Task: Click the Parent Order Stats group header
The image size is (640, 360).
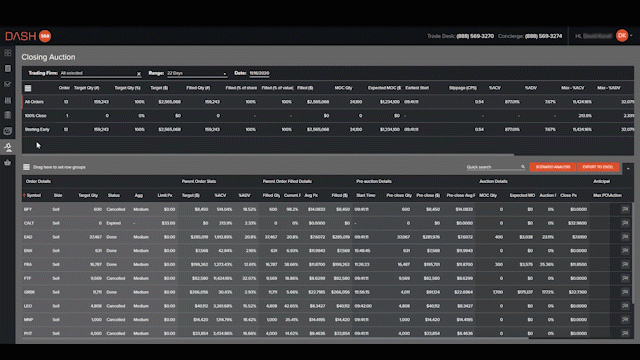Action: (199, 181)
